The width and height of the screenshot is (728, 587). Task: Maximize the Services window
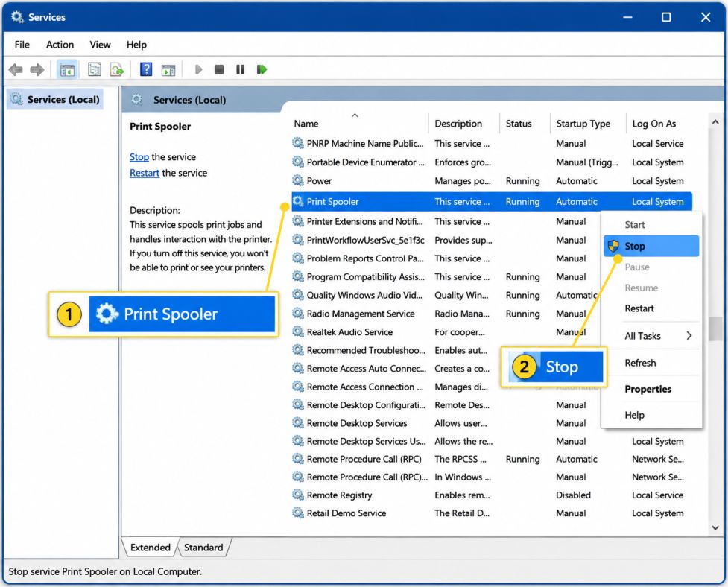point(666,17)
